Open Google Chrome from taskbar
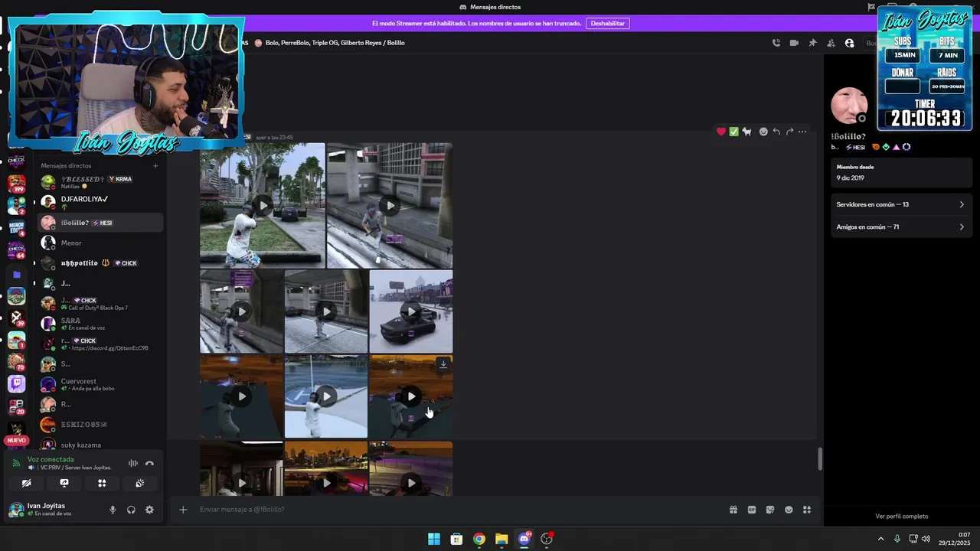This screenshot has width=980, height=551. click(x=479, y=539)
